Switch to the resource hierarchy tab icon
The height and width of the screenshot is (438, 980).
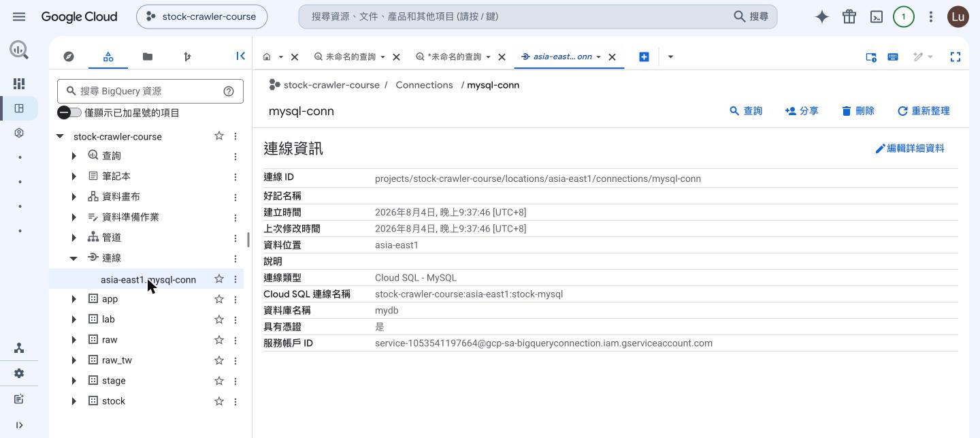[108, 57]
